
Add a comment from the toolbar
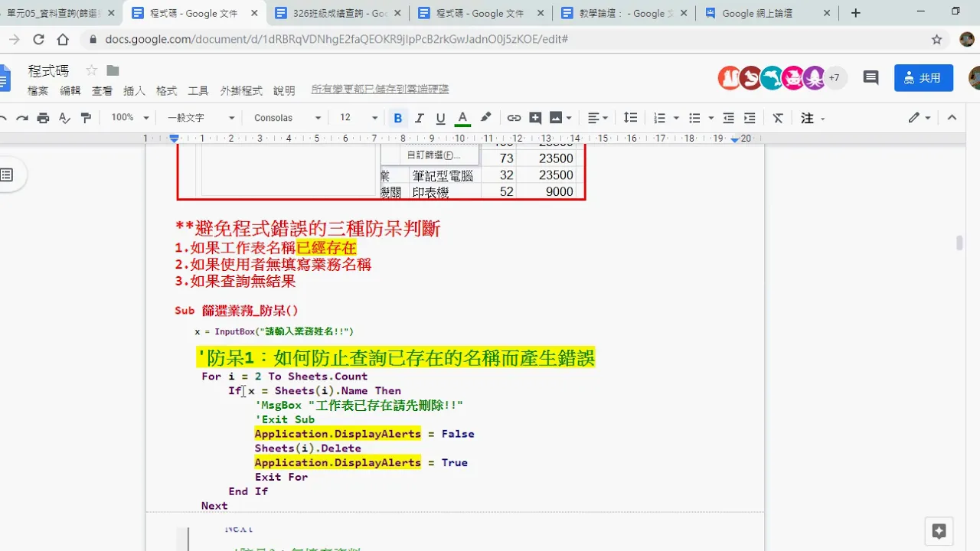coord(535,118)
